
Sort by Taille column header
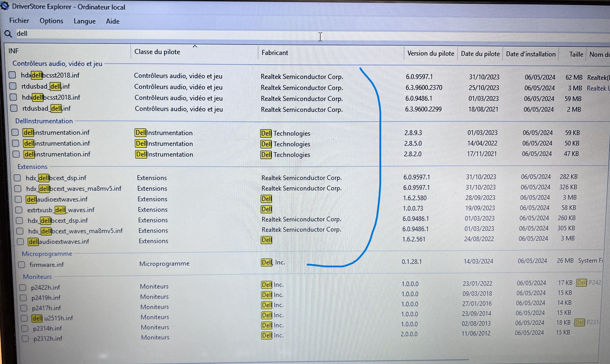(x=576, y=54)
